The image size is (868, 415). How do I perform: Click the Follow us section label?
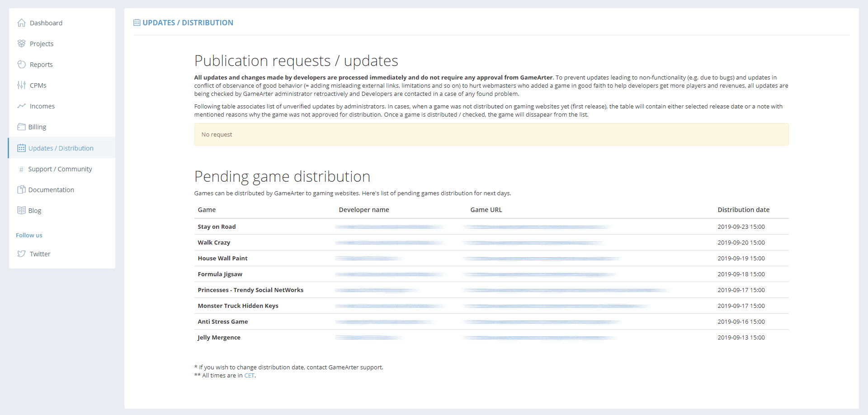tap(29, 235)
